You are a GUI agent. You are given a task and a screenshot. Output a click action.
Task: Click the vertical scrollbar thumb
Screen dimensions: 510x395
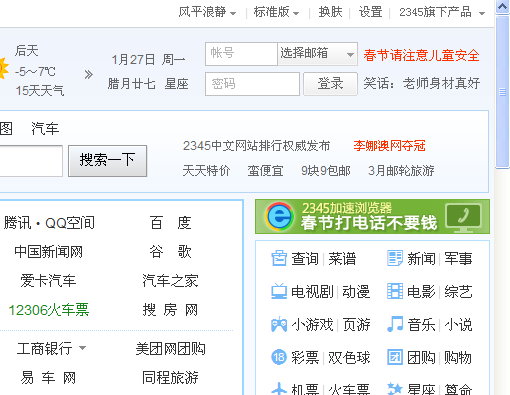[502, 92]
